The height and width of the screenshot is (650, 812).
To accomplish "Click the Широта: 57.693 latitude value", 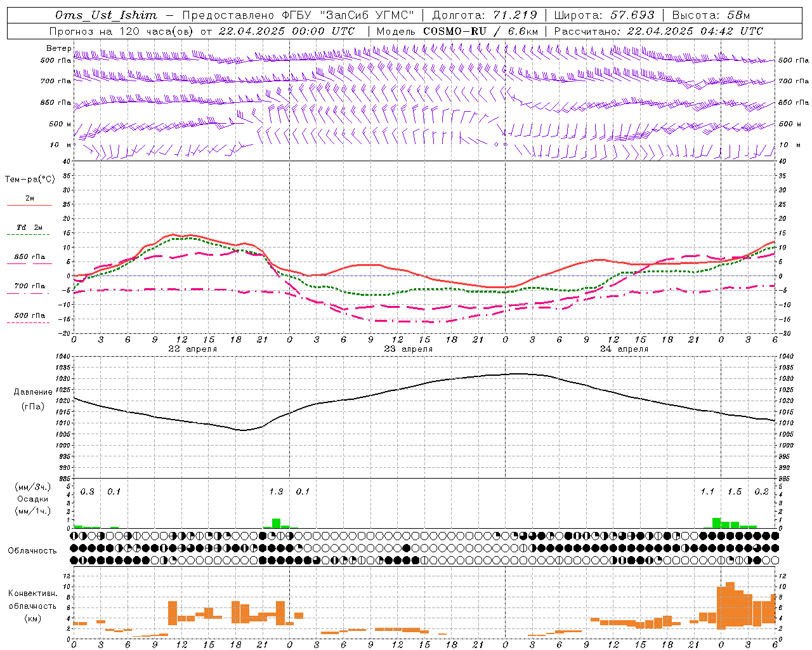I will point(604,15).
